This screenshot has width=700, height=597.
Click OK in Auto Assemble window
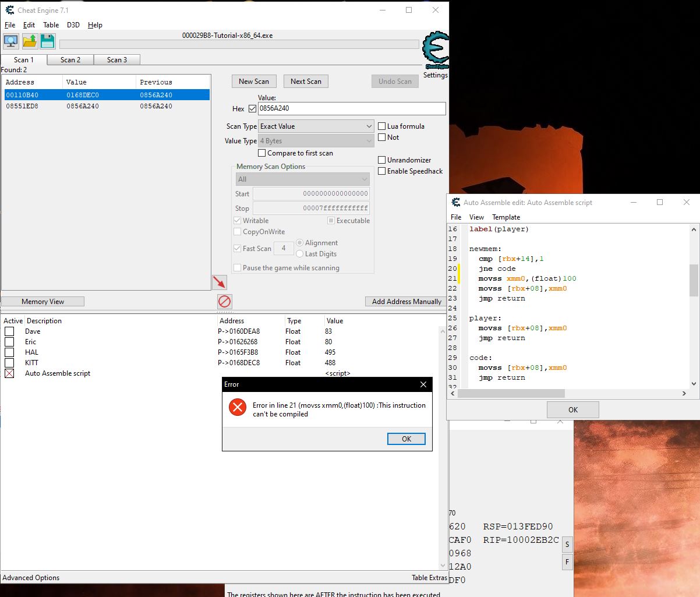click(x=573, y=409)
